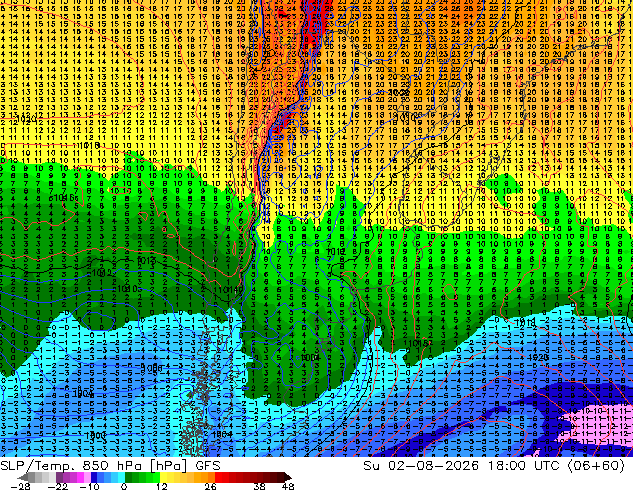The width and height of the screenshot is (634, 490).
Task: Click the 12 label on the color legend
Action: pyautogui.click(x=161, y=486)
